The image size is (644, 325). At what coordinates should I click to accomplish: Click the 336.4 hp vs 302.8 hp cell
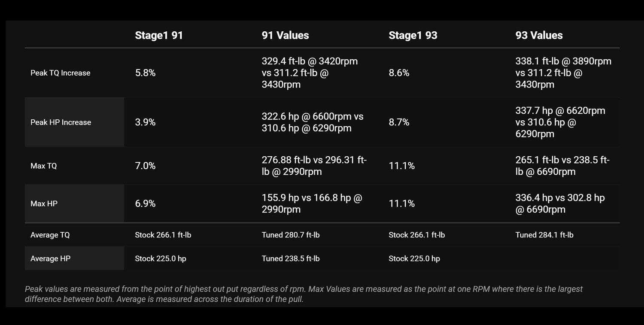point(560,204)
